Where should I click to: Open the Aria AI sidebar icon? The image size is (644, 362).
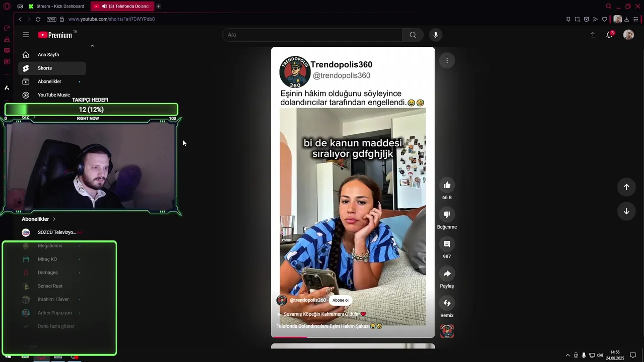(7, 88)
